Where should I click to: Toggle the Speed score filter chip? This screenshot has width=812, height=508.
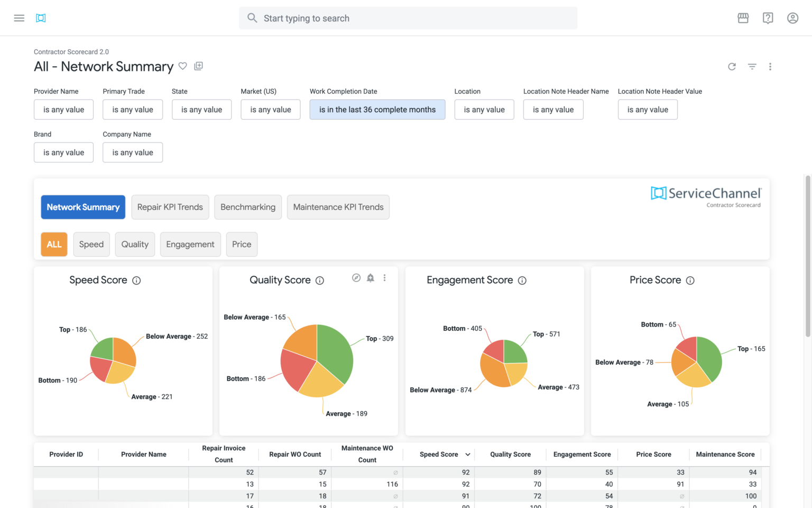[x=91, y=244]
